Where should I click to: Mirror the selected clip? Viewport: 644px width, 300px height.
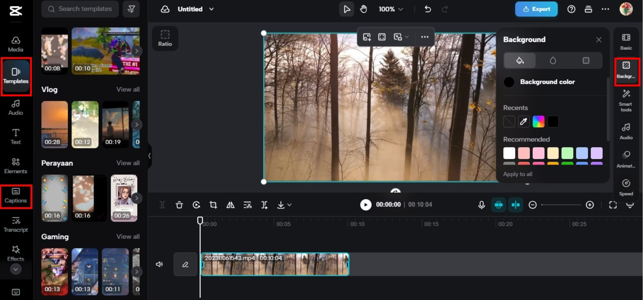pyautogui.click(x=230, y=205)
